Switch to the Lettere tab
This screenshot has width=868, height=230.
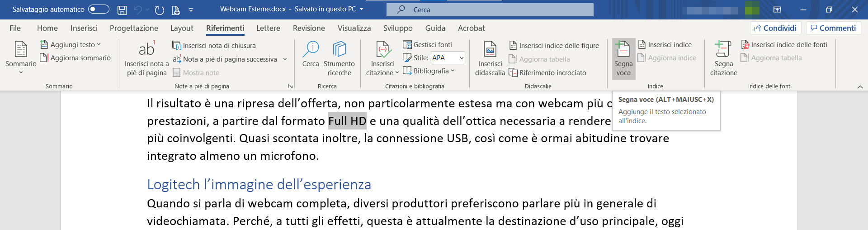point(268,28)
